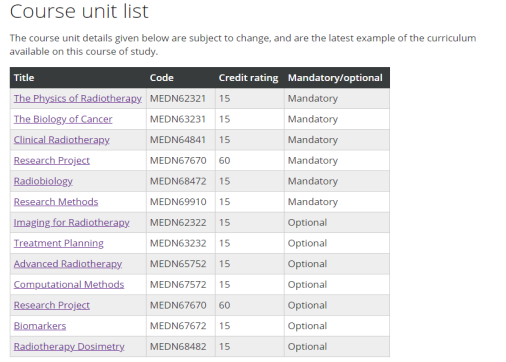The image size is (506, 362).
Task: Open The Biology of Cancer link
Action: 63,119
